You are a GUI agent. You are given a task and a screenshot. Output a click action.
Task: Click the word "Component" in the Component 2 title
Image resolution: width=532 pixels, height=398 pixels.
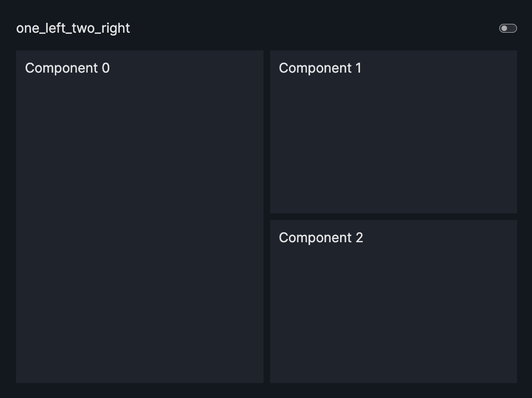coord(315,238)
